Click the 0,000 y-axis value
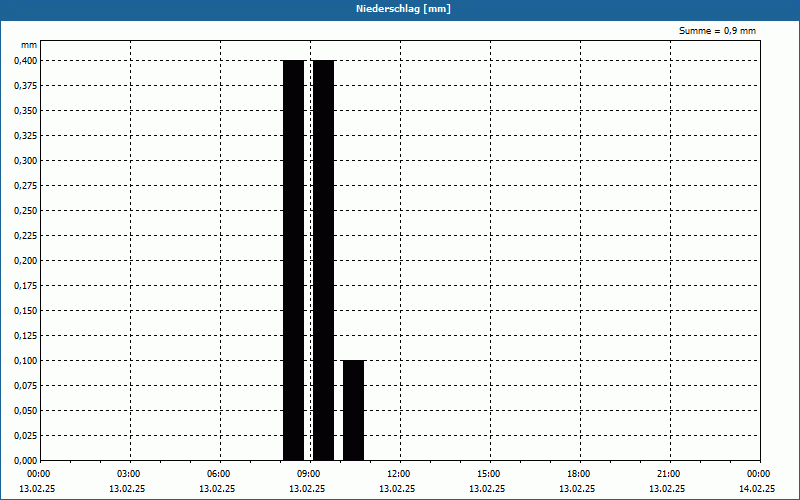Viewport: 800px width, 500px height. pos(26,461)
